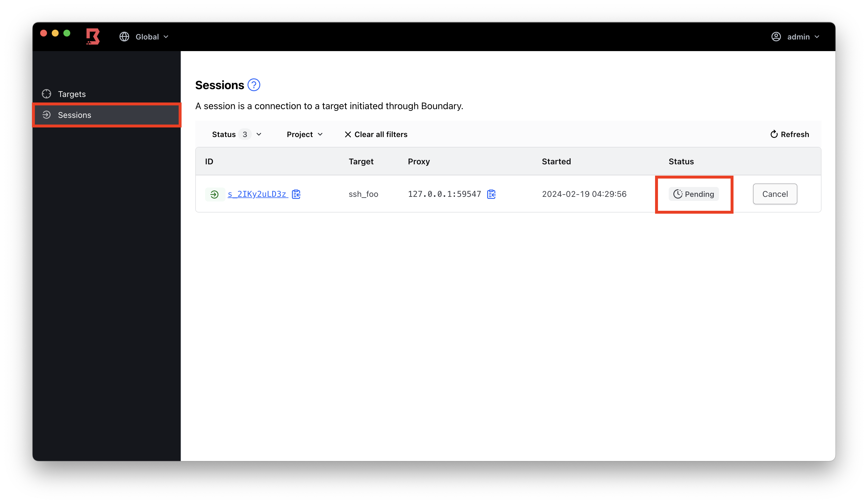Click the Pending status badge
The height and width of the screenshot is (504, 868).
[x=693, y=194]
